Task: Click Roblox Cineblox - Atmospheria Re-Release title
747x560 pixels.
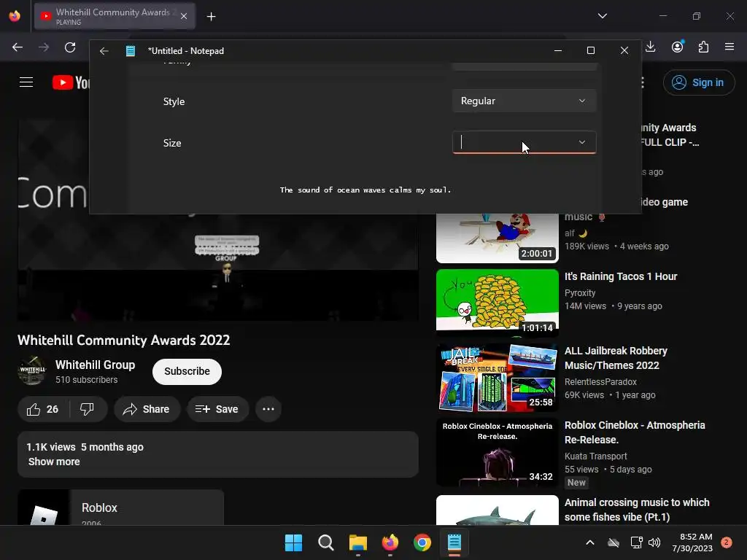Action: click(635, 432)
